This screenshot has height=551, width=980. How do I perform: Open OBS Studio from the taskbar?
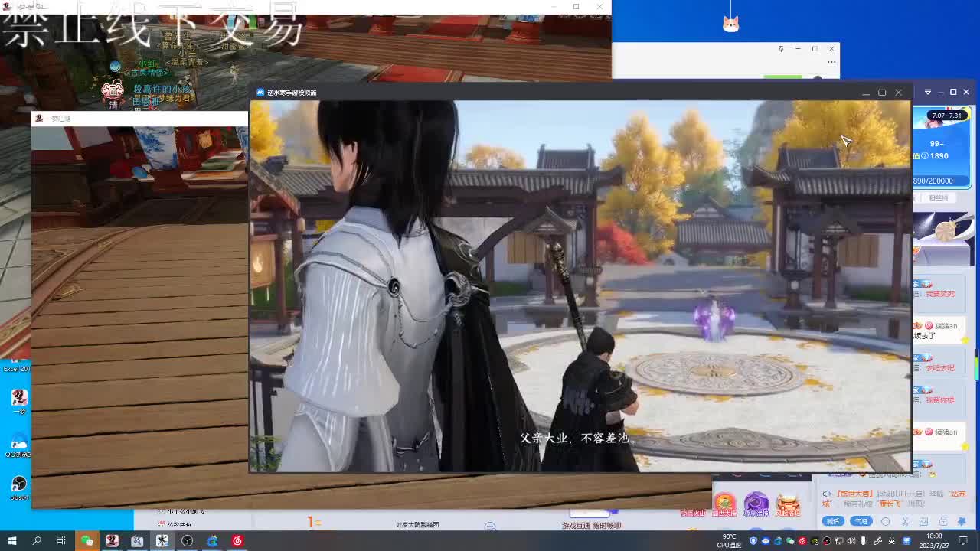point(187,541)
